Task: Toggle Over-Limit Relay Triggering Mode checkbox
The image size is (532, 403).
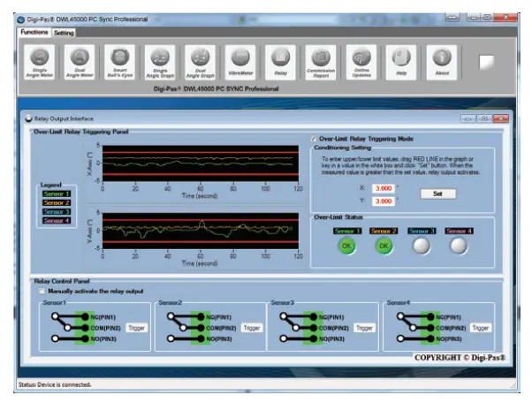Action: tap(314, 139)
